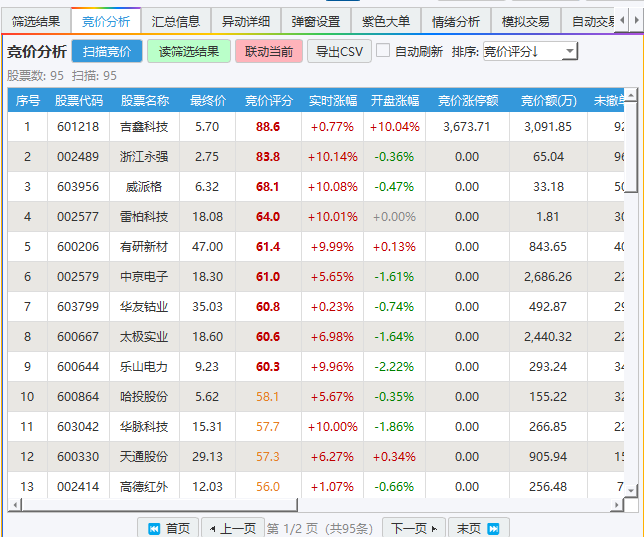Open the 情绪分析 tab
This screenshot has width=644, height=537.
pyautogui.click(x=456, y=21)
